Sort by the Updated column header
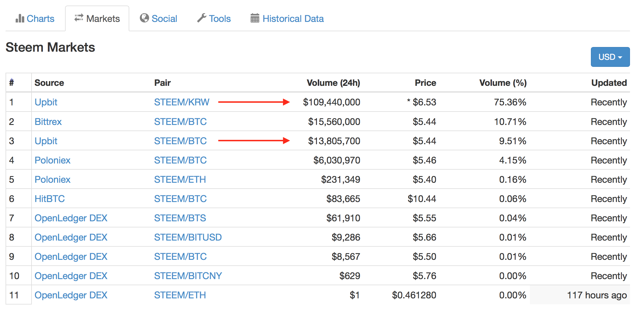644x315 pixels. 609,83
